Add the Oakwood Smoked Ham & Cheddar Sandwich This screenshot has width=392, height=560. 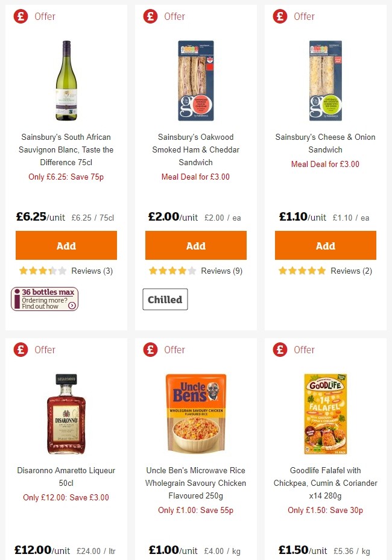195,245
